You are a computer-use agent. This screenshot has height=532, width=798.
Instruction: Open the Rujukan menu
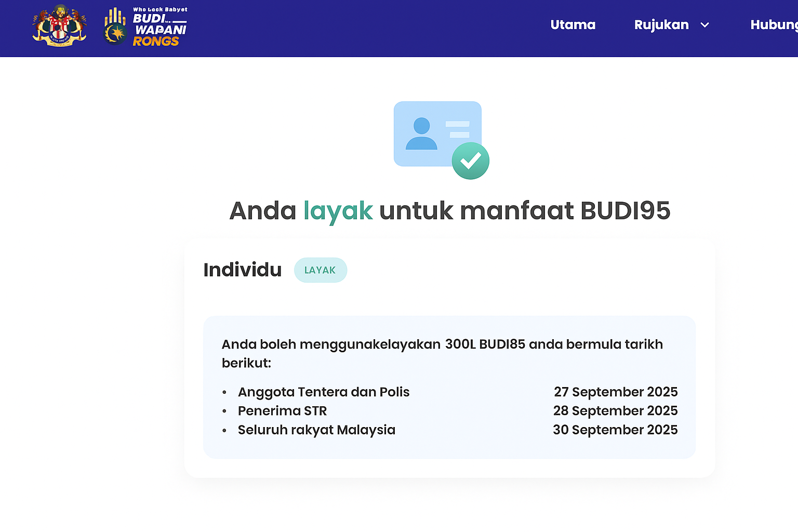pos(661,25)
